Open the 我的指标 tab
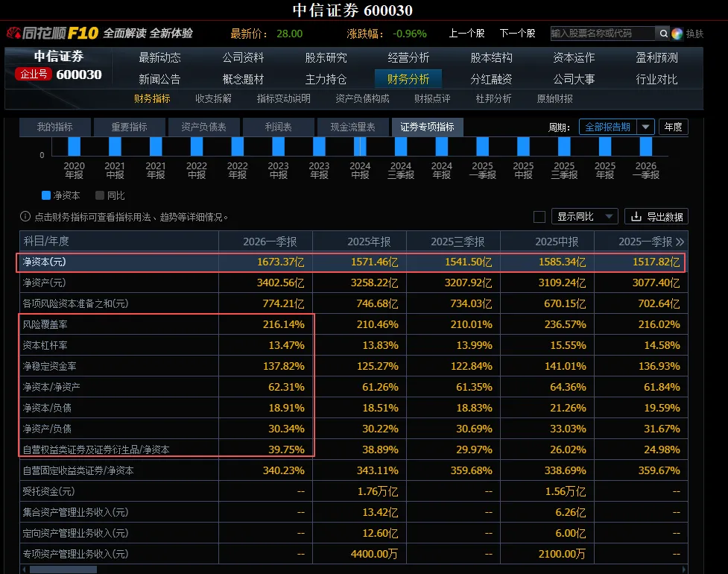The height and width of the screenshot is (574, 728). [x=55, y=127]
